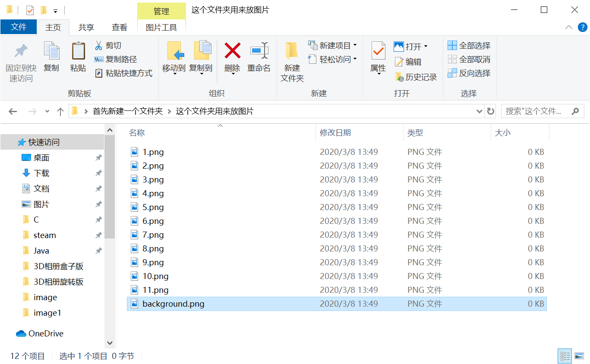Pin folder to Quick Access

pyautogui.click(x=21, y=62)
